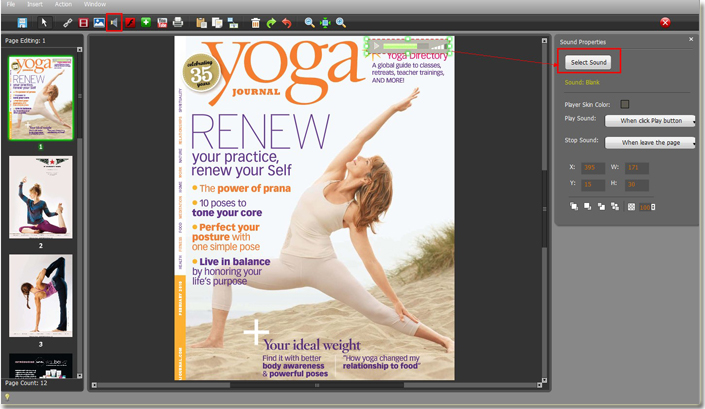The image size is (705, 409).
Task: Click the H height field showing 30
Action: point(637,185)
